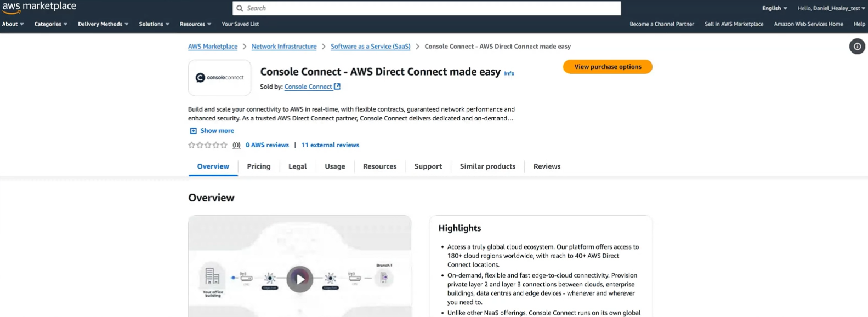Click the overview video thumbnail
Screen dimensions: 868x317
click(x=300, y=266)
